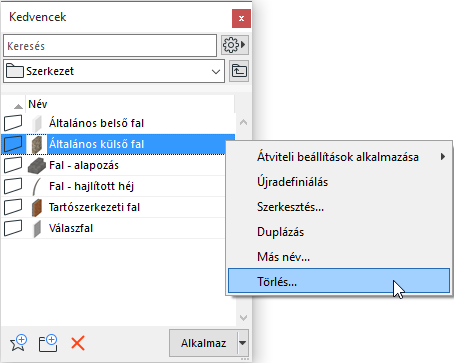Click wall tool icon beside Általános belső fal
This screenshot has height=363, width=454.
13,123
